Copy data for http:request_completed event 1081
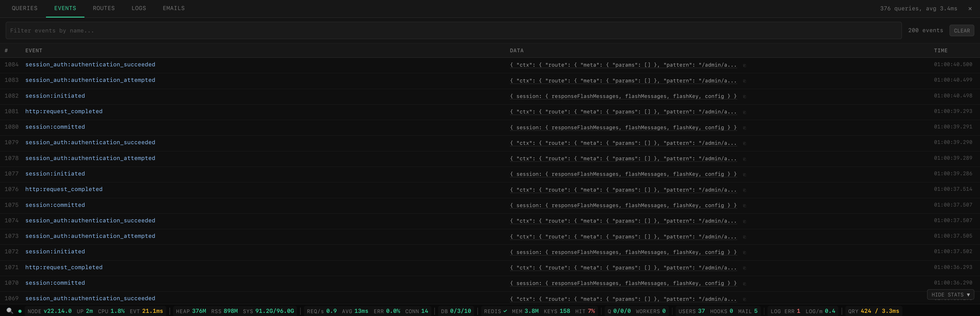 point(744,112)
